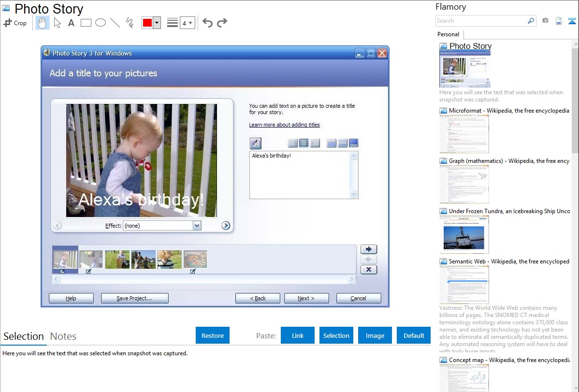Select the second filmstrip picture
Screen dimensions: 579x392
tap(91, 260)
